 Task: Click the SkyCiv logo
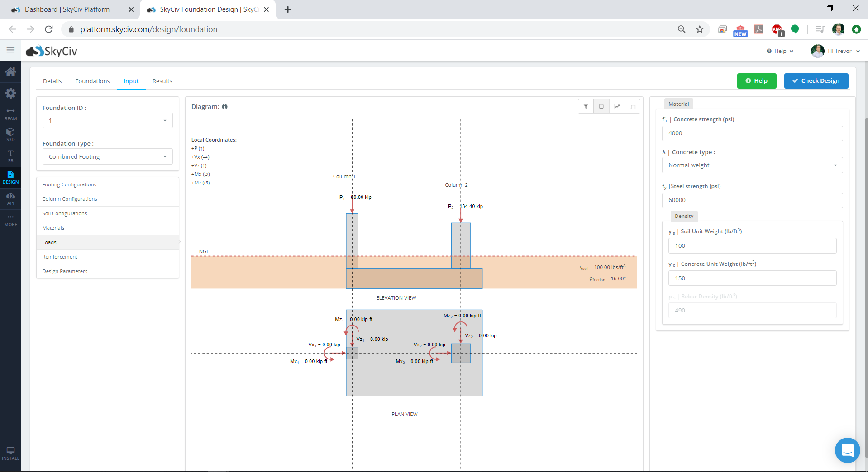(52, 51)
